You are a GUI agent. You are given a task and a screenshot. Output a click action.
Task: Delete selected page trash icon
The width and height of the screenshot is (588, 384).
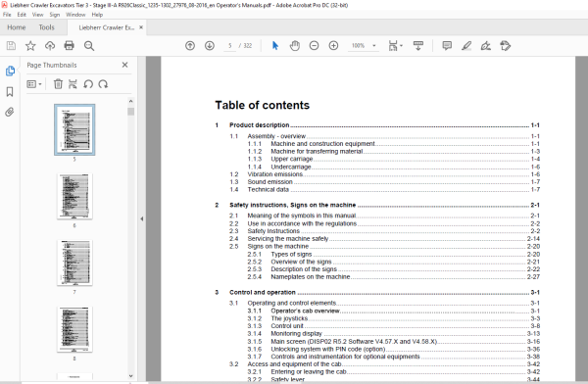pos(58,84)
